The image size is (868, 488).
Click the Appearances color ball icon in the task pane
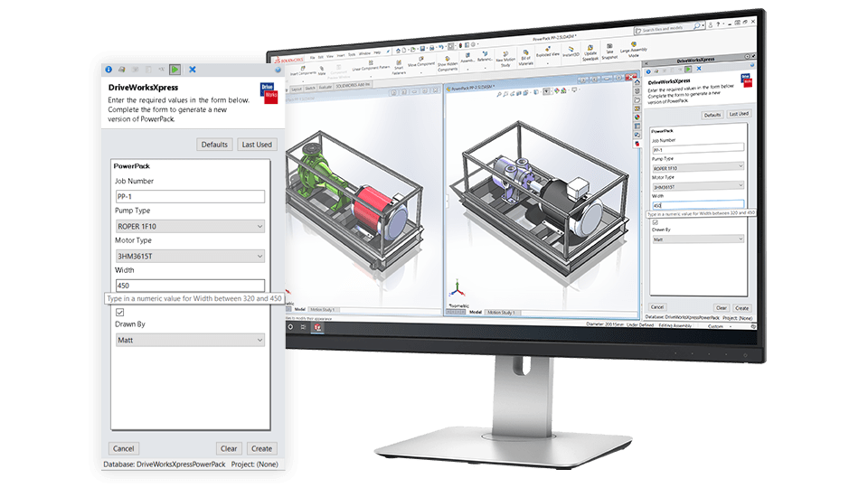coord(637,117)
